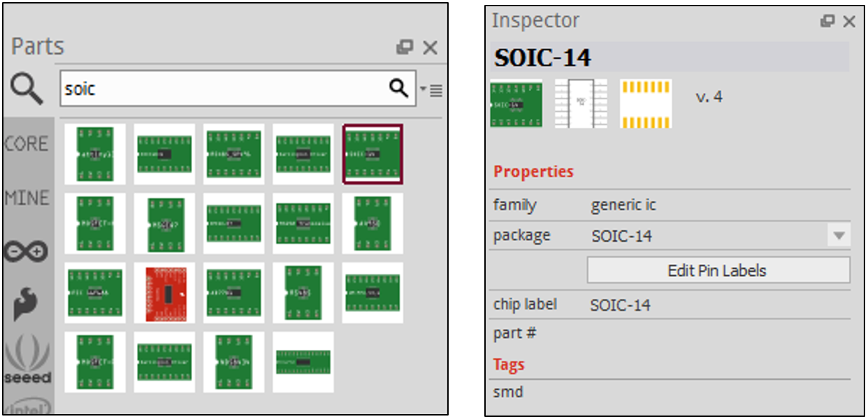Switch to the CORE parts tab
Image resolution: width=868 pixels, height=419 pixels.
click(x=27, y=144)
